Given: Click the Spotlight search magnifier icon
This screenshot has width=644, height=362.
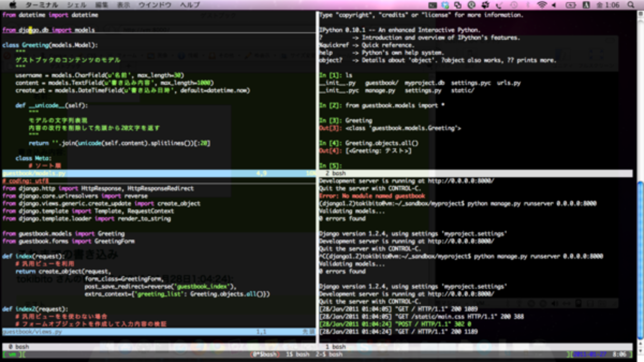Looking at the screenshot, I should (x=631, y=5).
